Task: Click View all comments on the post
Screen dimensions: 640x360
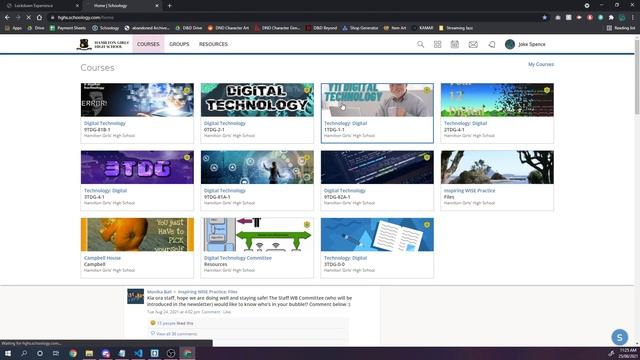Action: [176, 334]
